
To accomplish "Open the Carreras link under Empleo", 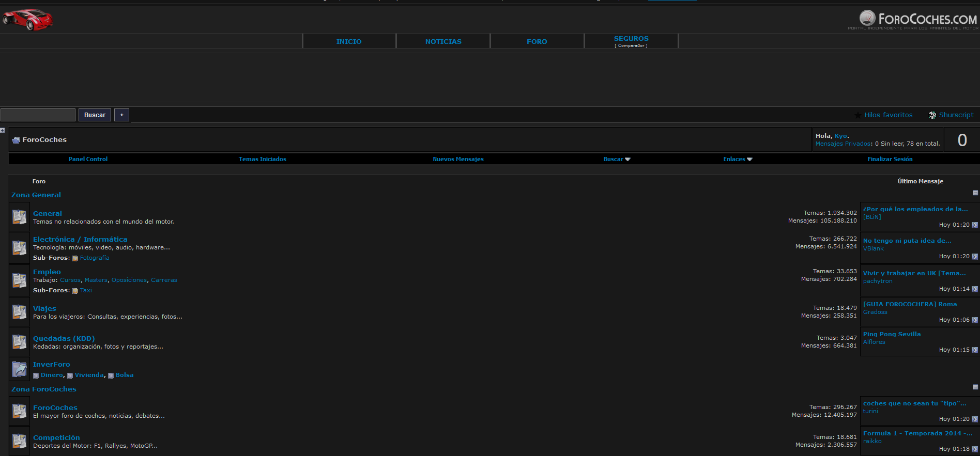I will [x=164, y=280].
